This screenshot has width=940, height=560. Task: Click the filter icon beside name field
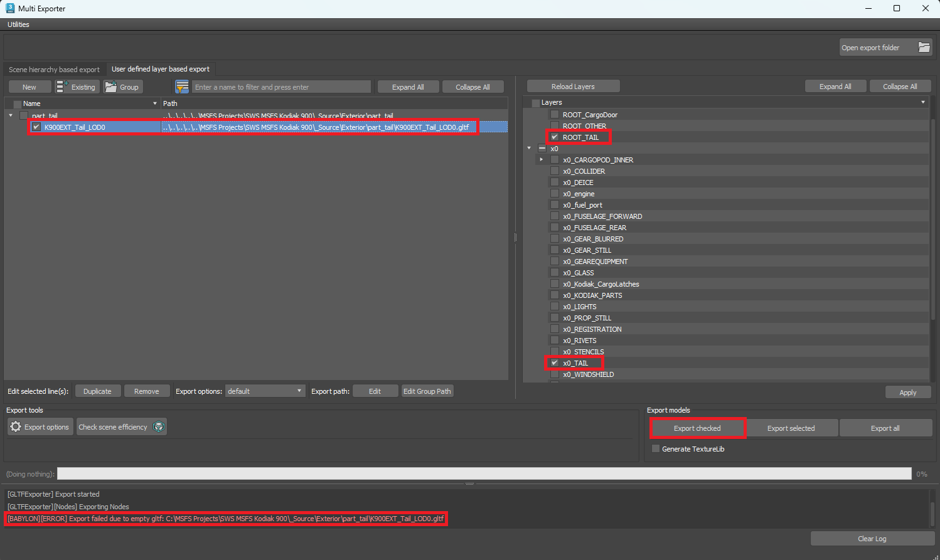coord(182,87)
